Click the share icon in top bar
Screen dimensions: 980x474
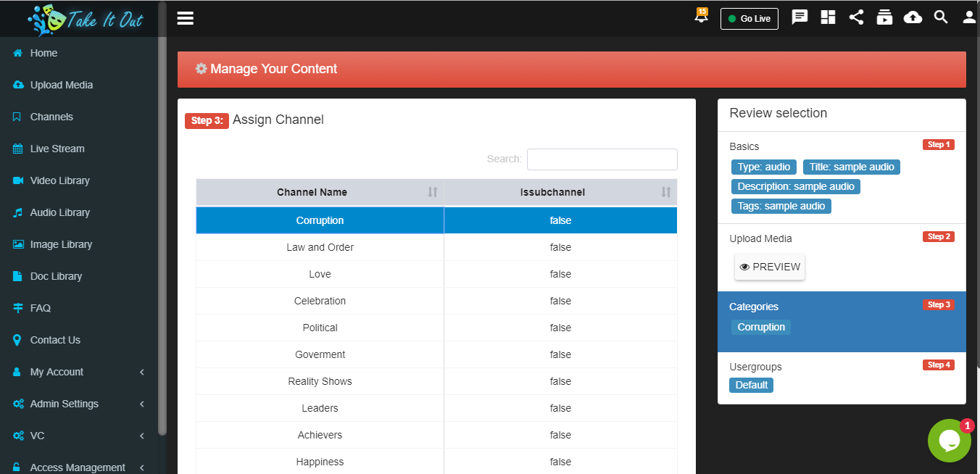(x=856, y=17)
